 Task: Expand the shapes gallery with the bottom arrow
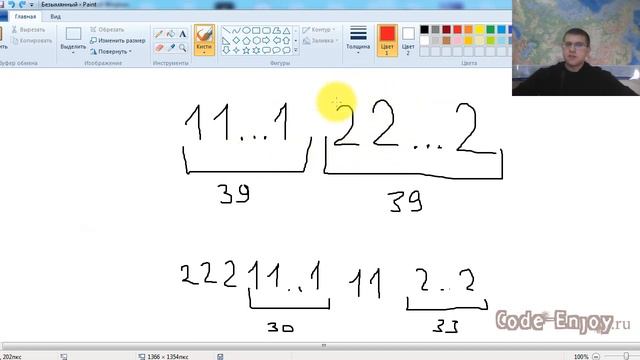(296, 50)
